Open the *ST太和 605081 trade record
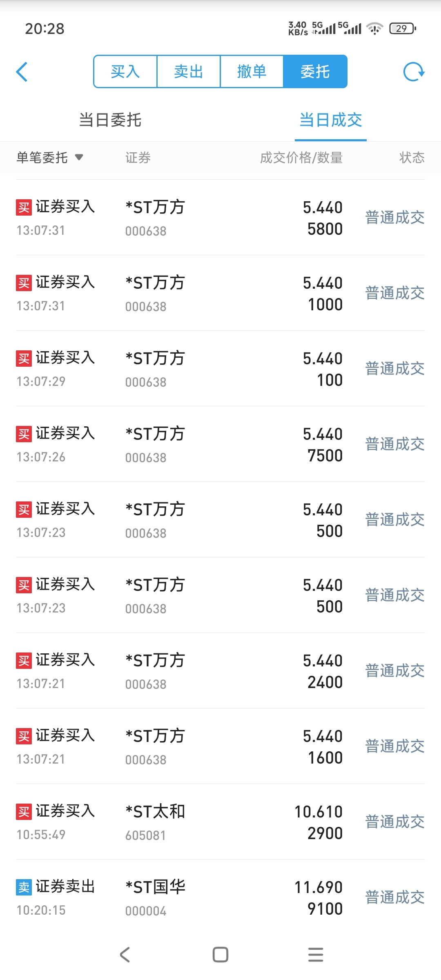This screenshot has width=441, height=980. coord(220,822)
